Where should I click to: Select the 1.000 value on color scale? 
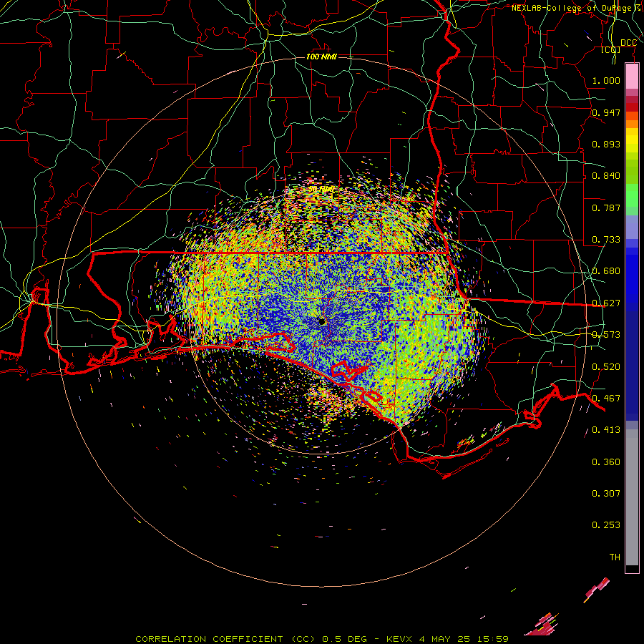tap(606, 80)
